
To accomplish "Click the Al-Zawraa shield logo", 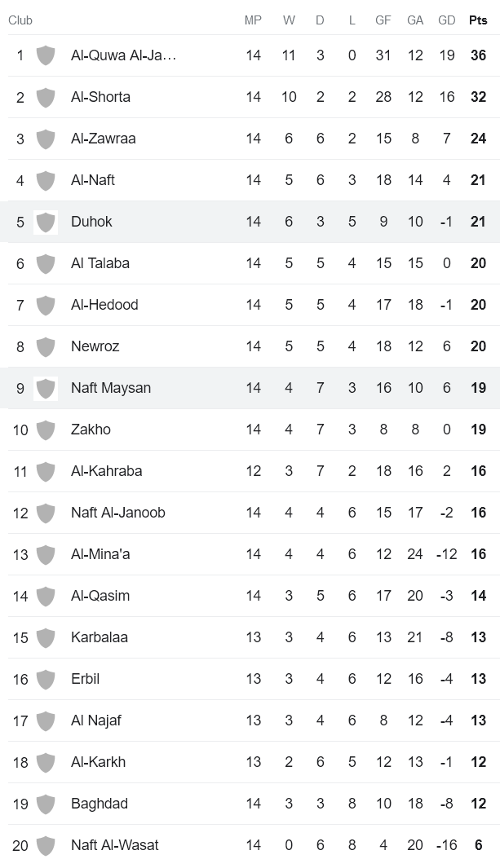I will click(x=46, y=139).
